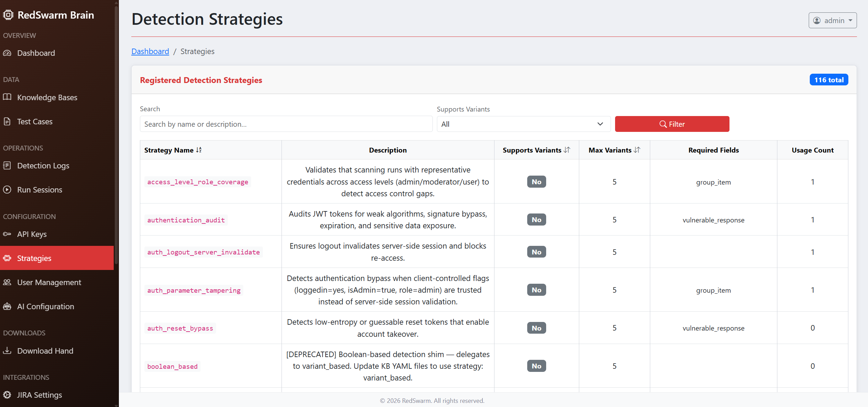Click the Strategy Name sort icon

(x=199, y=150)
